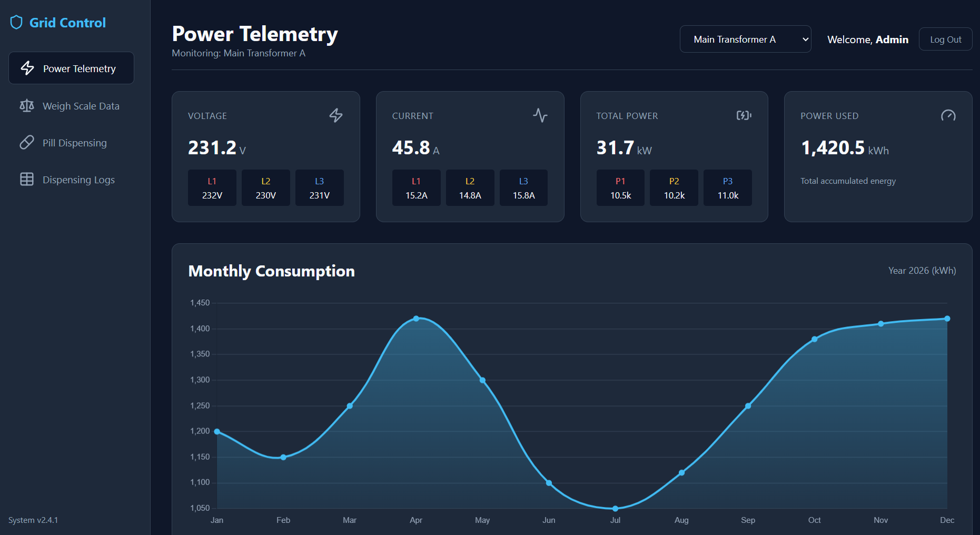Viewport: 980px width, 535px height.
Task: Click the Log Out button
Action: tap(945, 39)
